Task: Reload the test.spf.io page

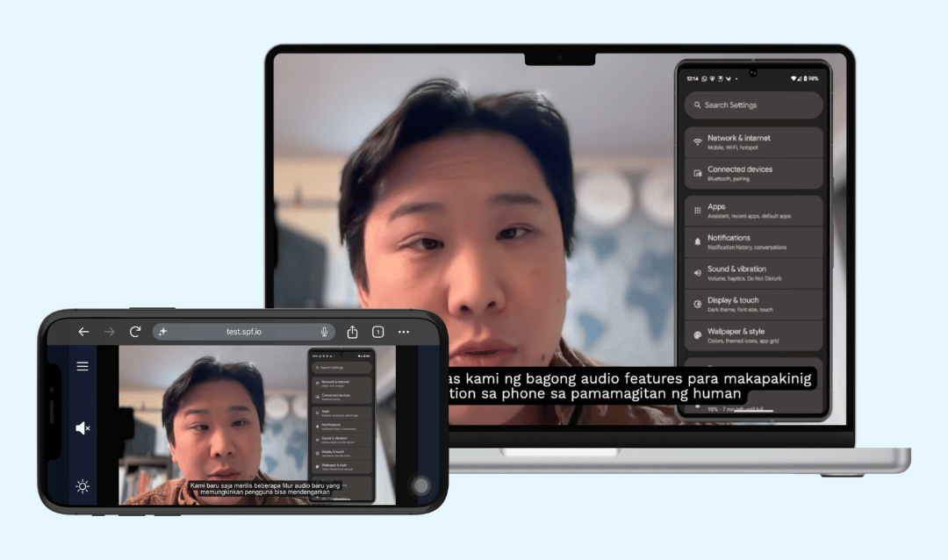Action: coord(135,332)
